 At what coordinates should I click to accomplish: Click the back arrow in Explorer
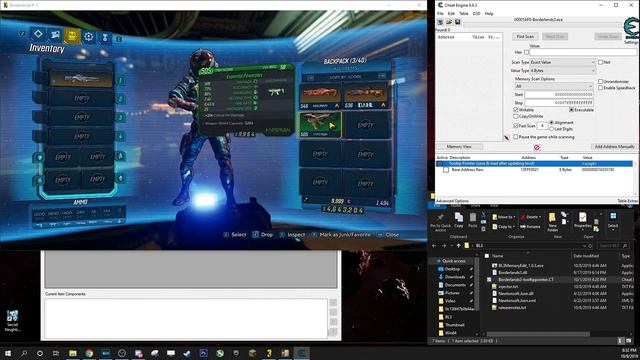pos(434,246)
